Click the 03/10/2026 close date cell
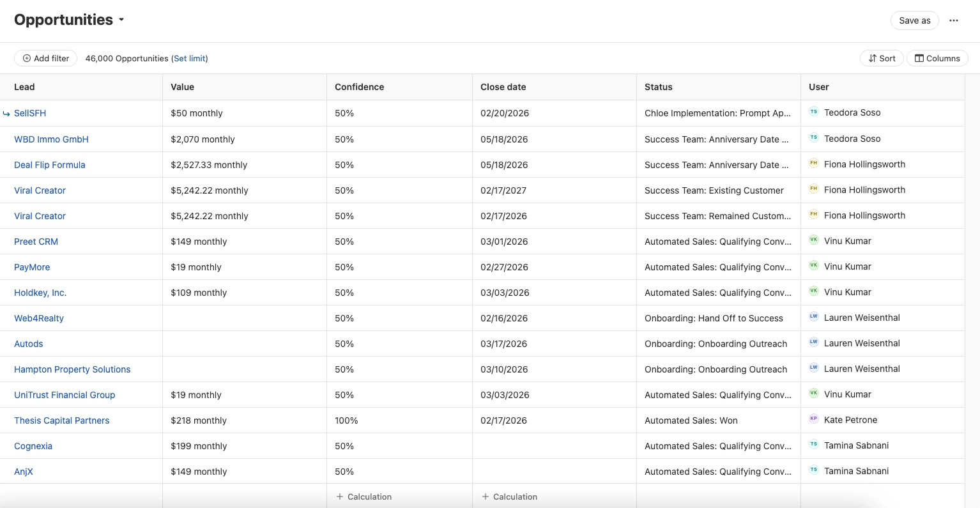Image resolution: width=980 pixels, height=508 pixels. point(555,369)
